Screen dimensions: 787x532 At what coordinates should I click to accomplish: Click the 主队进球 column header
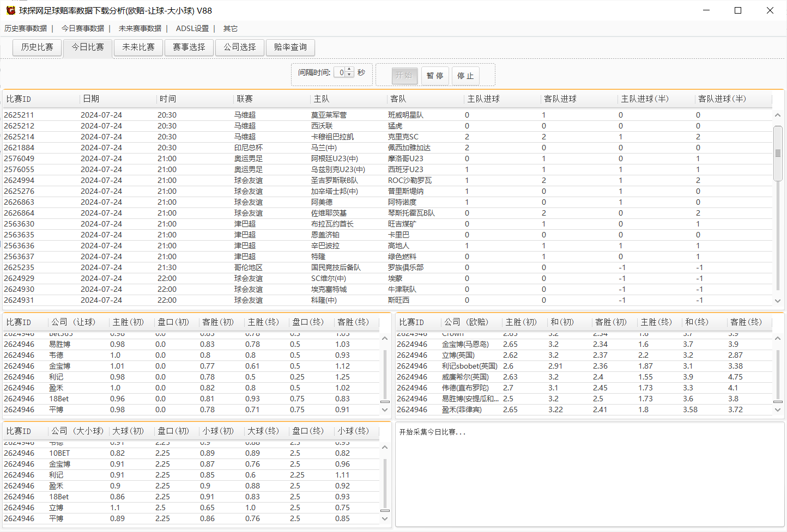503,99
